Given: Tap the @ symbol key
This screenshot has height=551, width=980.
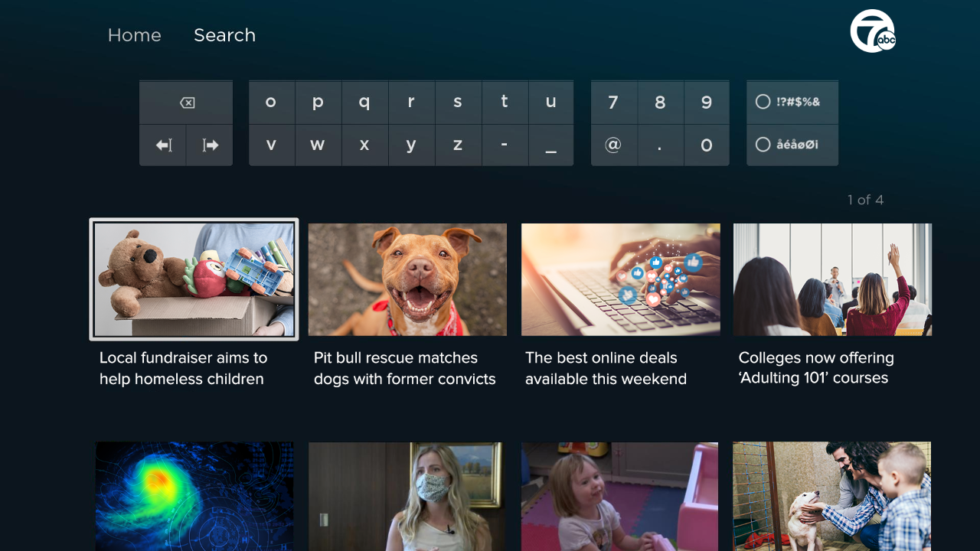Looking at the screenshot, I should tap(613, 145).
